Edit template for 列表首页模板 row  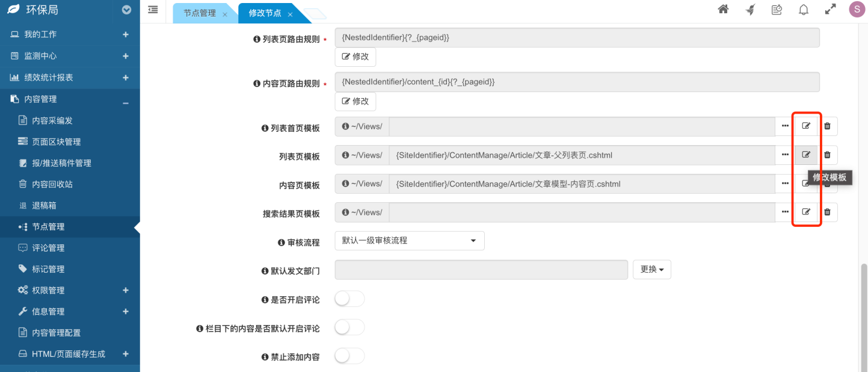pyautogui.click(x=806, y=126)
